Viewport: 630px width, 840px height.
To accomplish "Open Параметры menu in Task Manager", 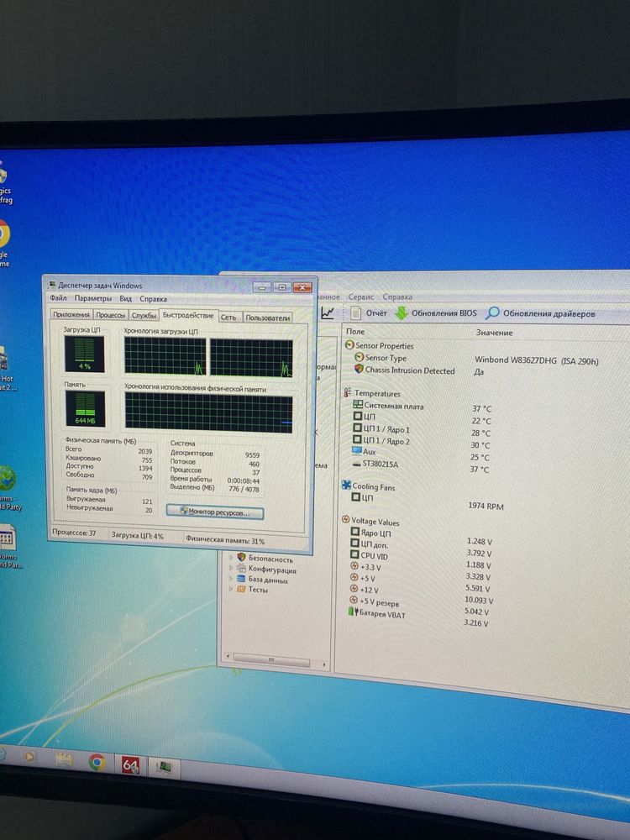I will pyautogui.click(x=93, y=298).
